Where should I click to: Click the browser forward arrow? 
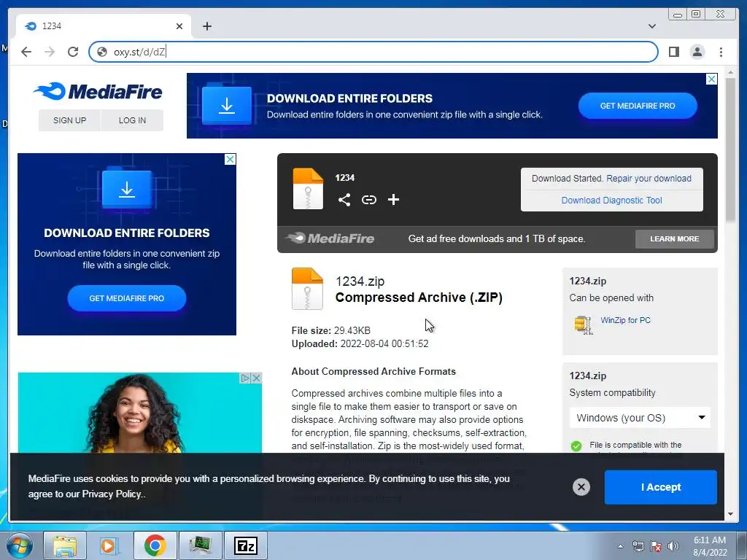point(50,52)
